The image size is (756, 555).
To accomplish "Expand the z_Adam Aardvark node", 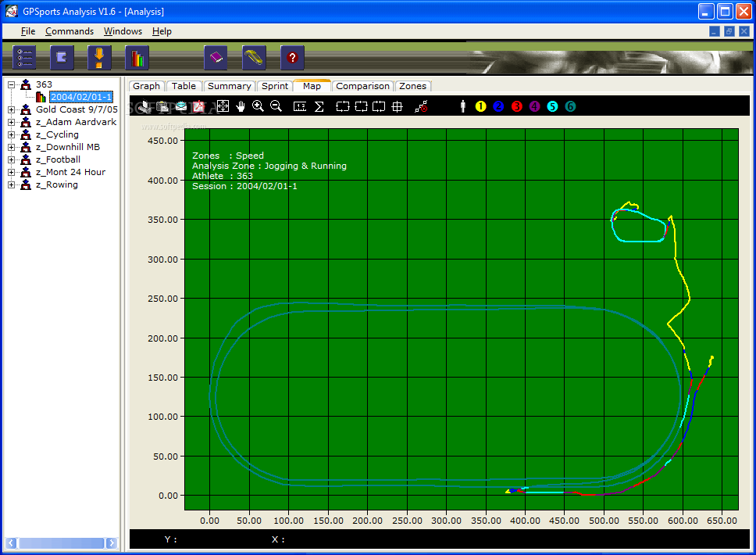I will pos(11,122).
